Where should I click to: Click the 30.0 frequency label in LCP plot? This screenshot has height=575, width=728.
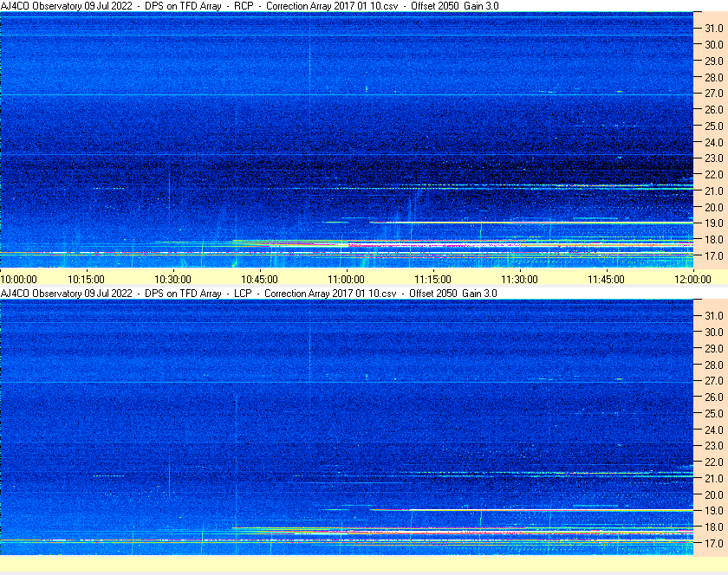[x=713, y=332]
